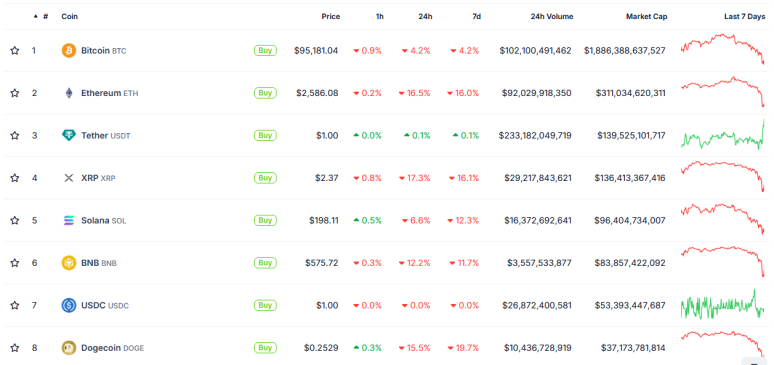Sort by the 7d change column header
This screenshot has height=365, width=774.
pos(476,16)
